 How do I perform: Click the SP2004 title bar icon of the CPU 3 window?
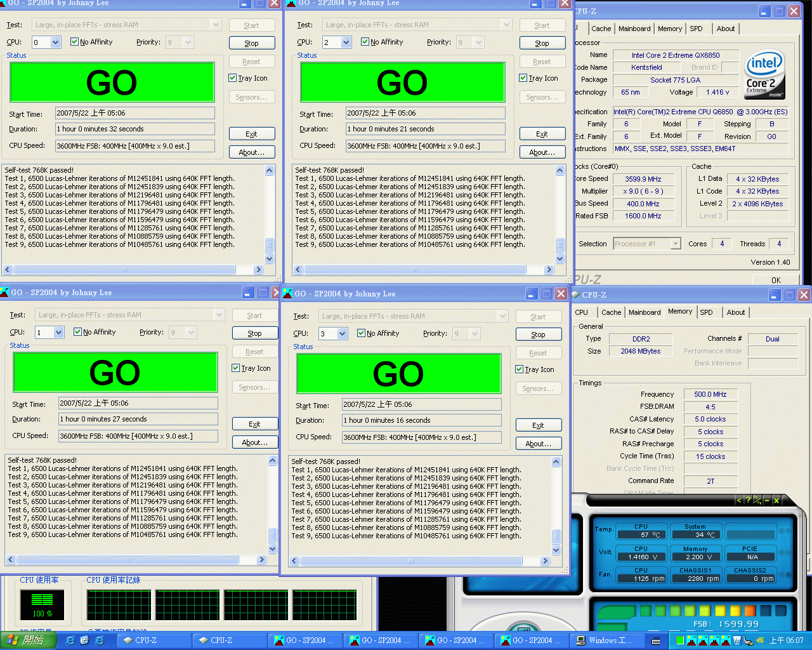pyautogui.click(x=287, y=293)
